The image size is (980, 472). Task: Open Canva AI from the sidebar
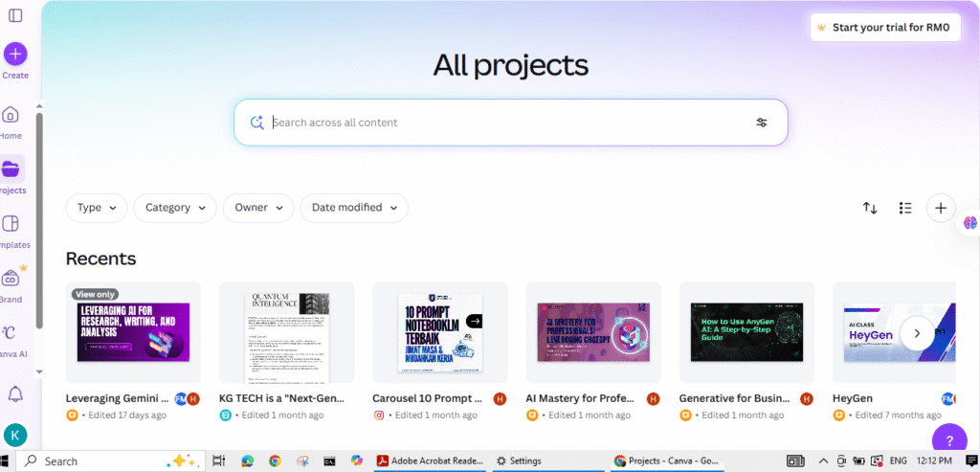(11, 333)
